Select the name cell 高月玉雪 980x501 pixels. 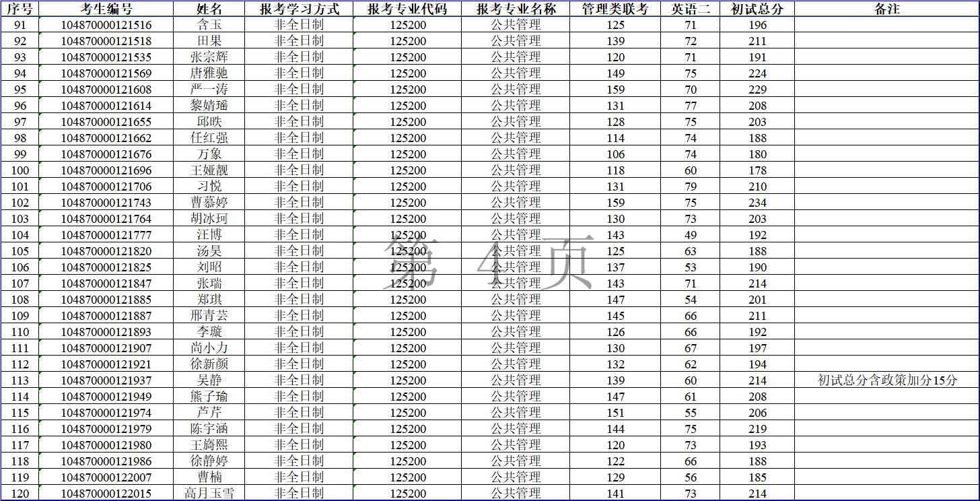click(209, 494)
